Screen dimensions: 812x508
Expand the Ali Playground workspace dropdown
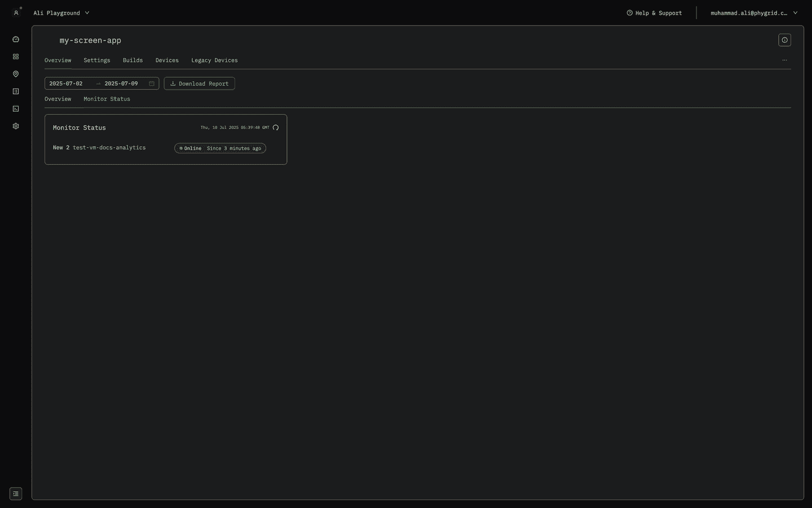click(61, 12)
